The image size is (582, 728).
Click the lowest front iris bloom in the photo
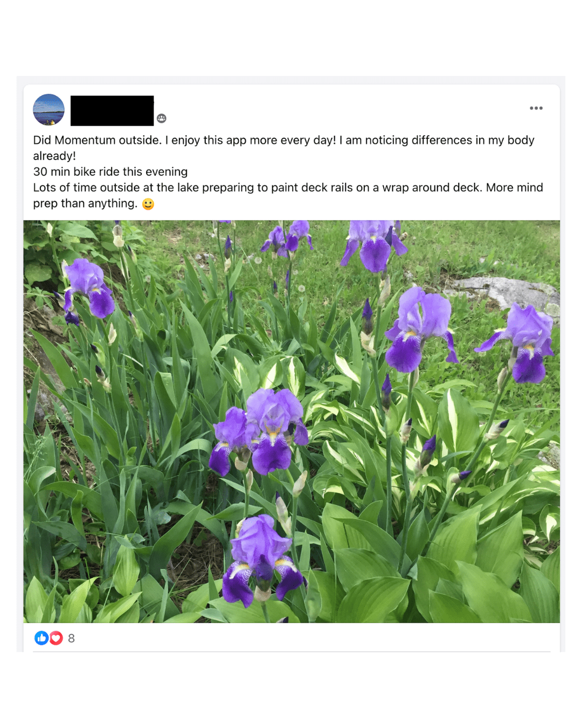261,558
